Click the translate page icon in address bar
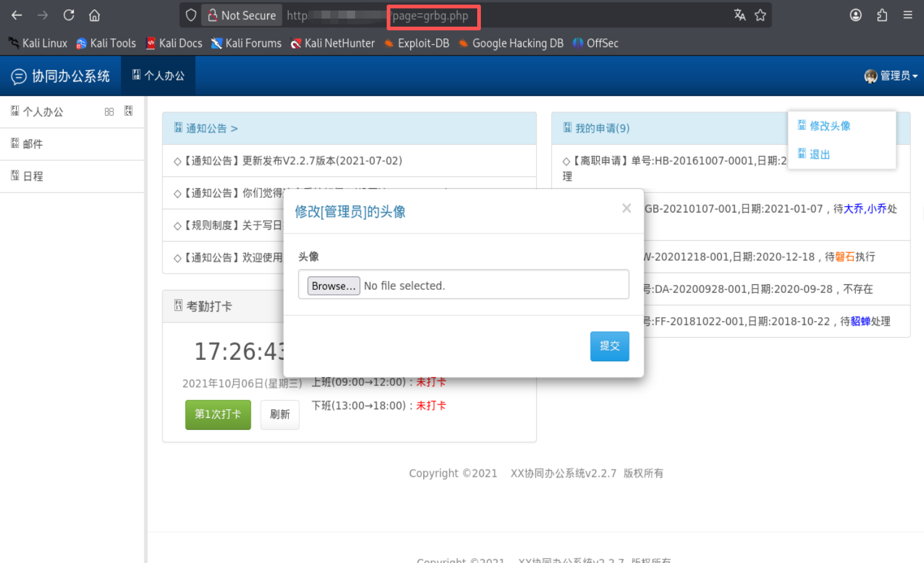 [739, 15]
